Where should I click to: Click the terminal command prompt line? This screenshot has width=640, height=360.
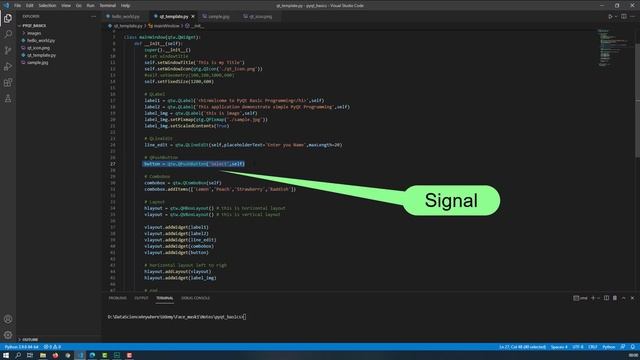click(x=176, y=317)
